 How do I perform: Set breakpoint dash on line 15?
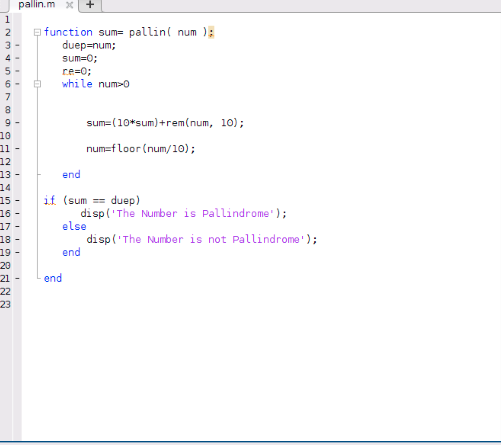17,201
